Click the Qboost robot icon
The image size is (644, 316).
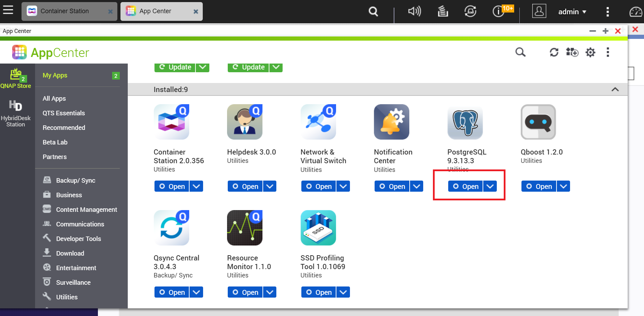pyautogui.click(x=538, y=122)
